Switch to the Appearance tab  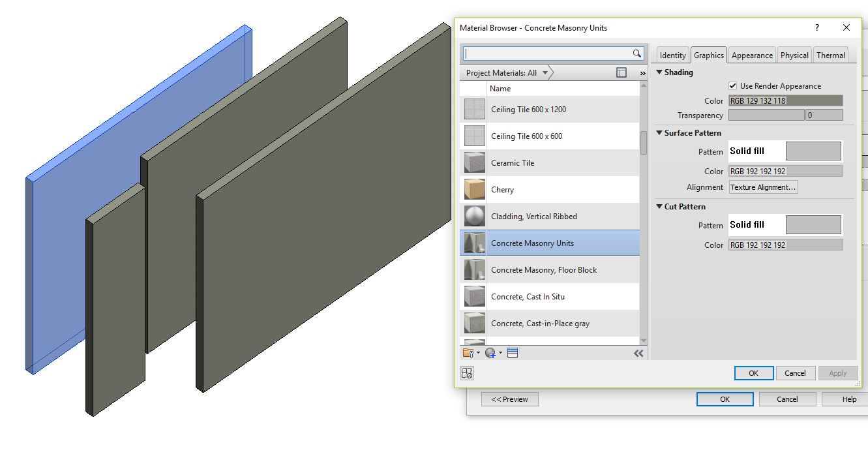tap(751, 55)
